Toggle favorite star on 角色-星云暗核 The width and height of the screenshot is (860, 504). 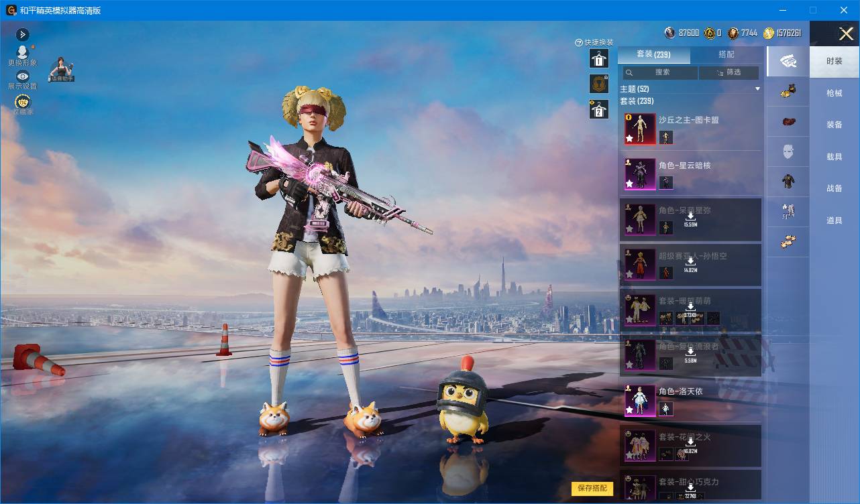[x=629, y=184]
